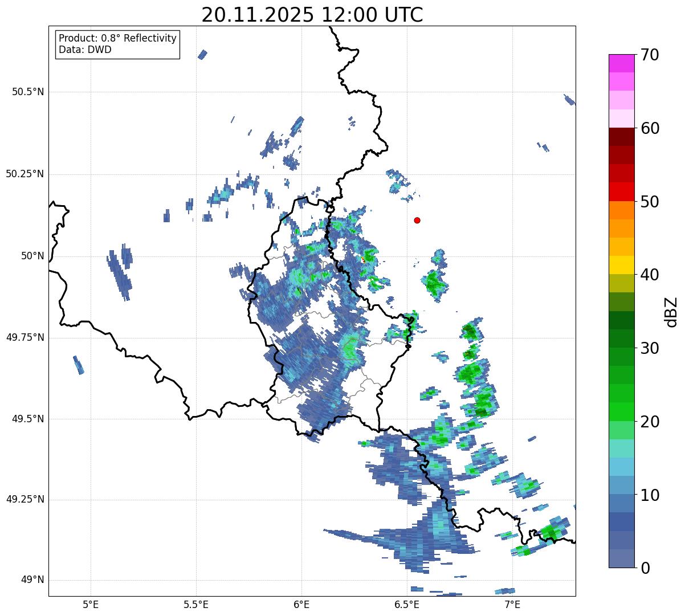
Task: Pick the light green swatch below 20
Action: tap(621, 430)
